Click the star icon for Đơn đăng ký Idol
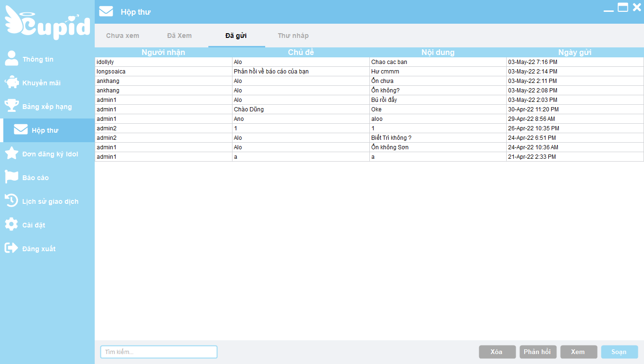This screenshot has height=364, width=644. click(x=11, y=154)
